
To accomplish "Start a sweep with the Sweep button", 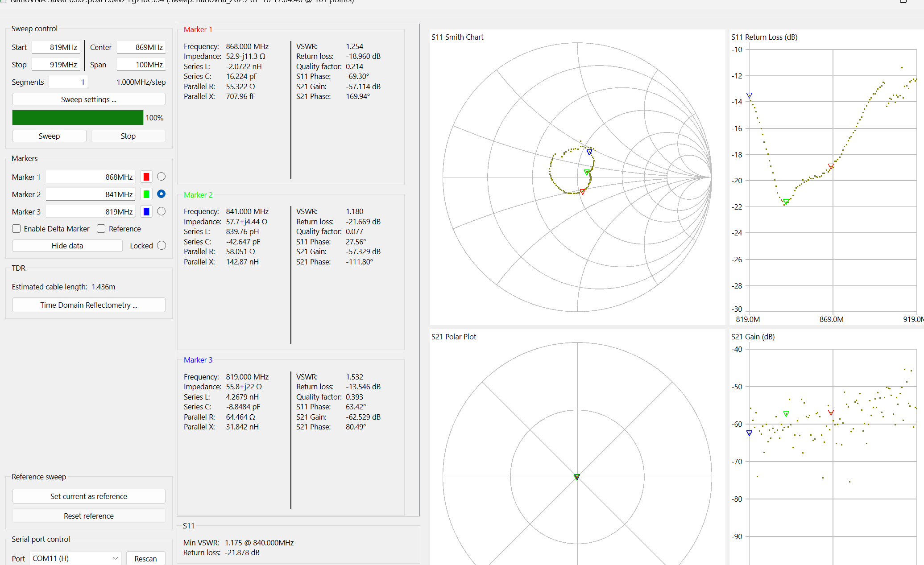I will click(x=49, y=136).
